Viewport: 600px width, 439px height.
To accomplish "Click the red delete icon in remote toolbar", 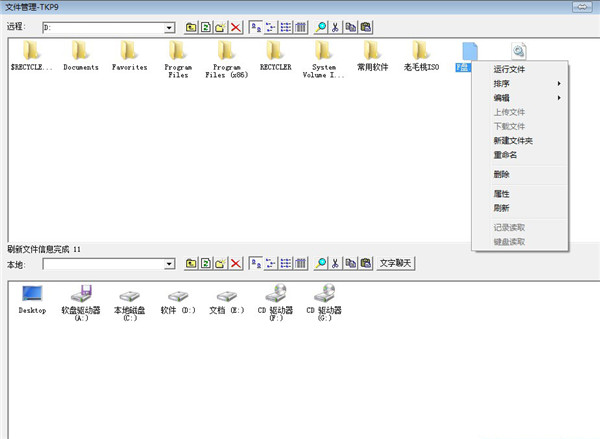I will (x=237, y=29).
